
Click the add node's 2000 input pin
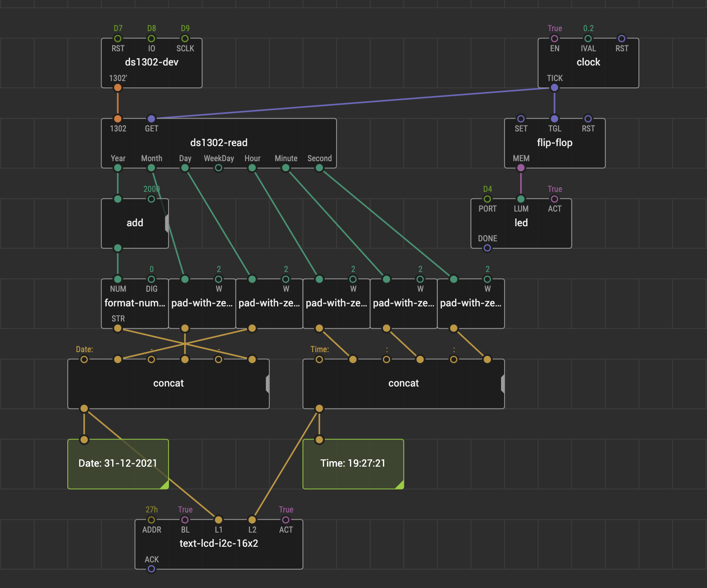point(152,199)
